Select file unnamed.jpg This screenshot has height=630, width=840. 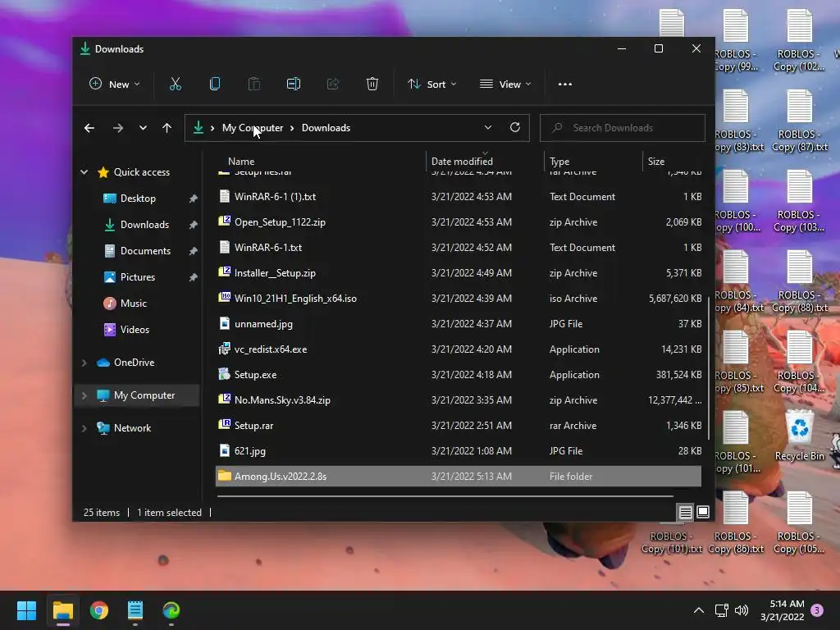pyautogui.click(x=459, y=323)
